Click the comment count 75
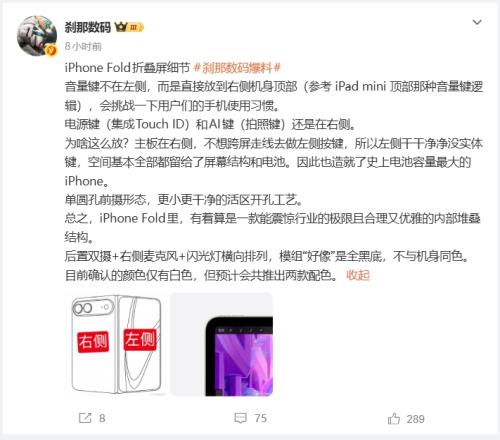500x440 pixels. pyautogui.click(x=260, y=418)
